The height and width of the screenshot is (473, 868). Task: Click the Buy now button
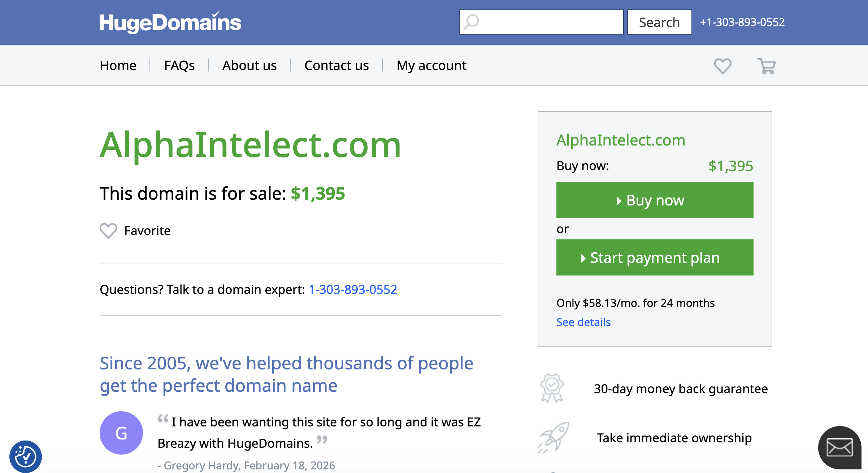pos(654,200)
